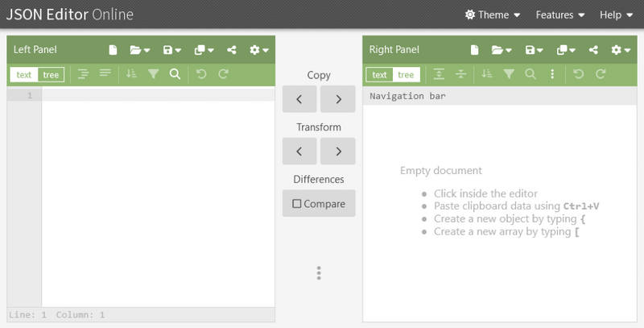Create new document in Left Panel

tap(113, 50)
